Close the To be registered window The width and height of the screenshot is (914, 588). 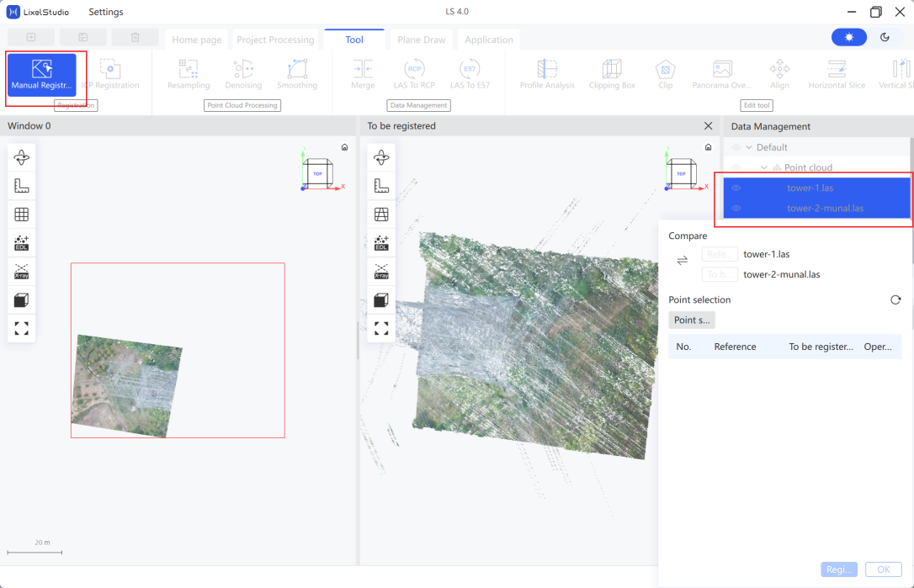point(708,126)
